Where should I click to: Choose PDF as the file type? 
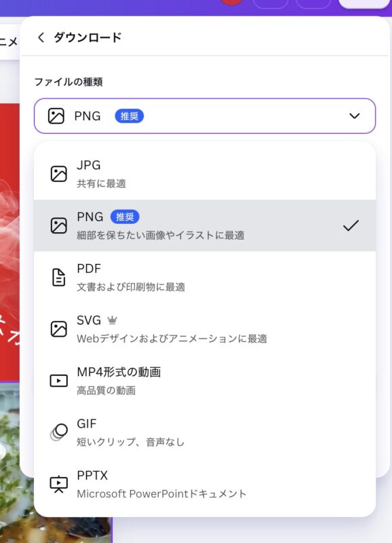point(205,277)
